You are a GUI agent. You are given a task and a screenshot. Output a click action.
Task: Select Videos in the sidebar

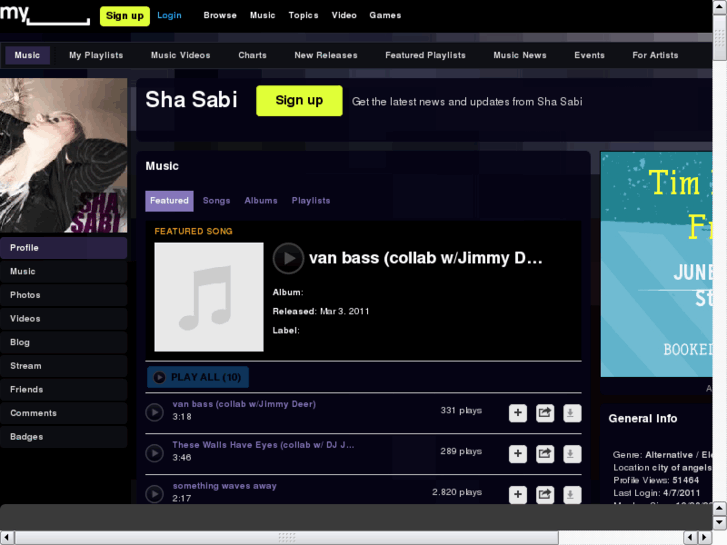click(x=64, y=319)
